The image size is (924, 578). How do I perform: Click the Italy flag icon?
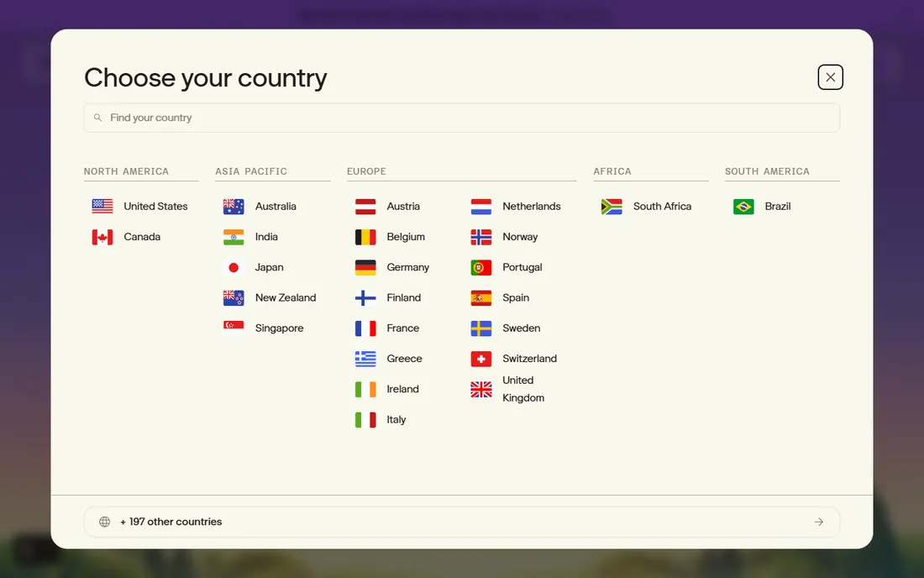click(365, 419)
